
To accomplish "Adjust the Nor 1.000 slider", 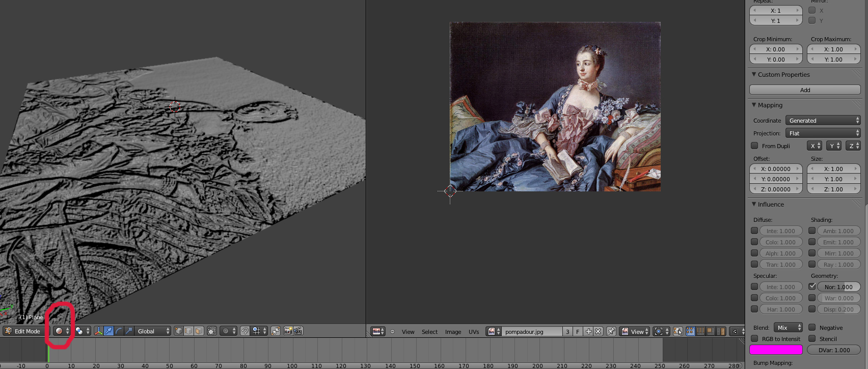I will click(x=839, y=287).
